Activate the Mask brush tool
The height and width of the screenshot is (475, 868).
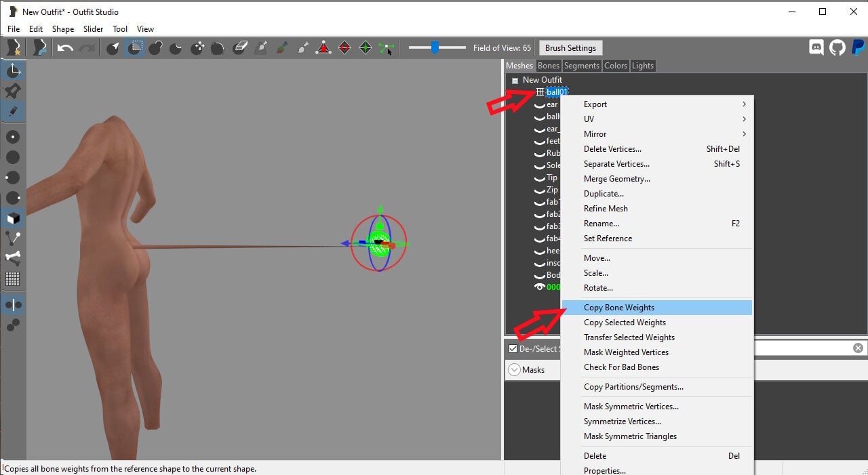136,48
